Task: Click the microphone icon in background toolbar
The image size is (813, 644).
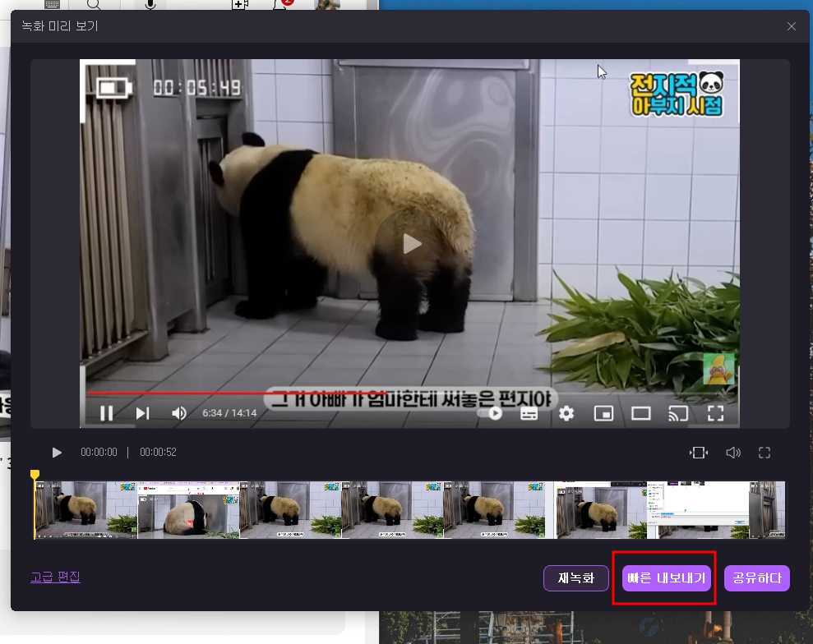Action: 150,5
